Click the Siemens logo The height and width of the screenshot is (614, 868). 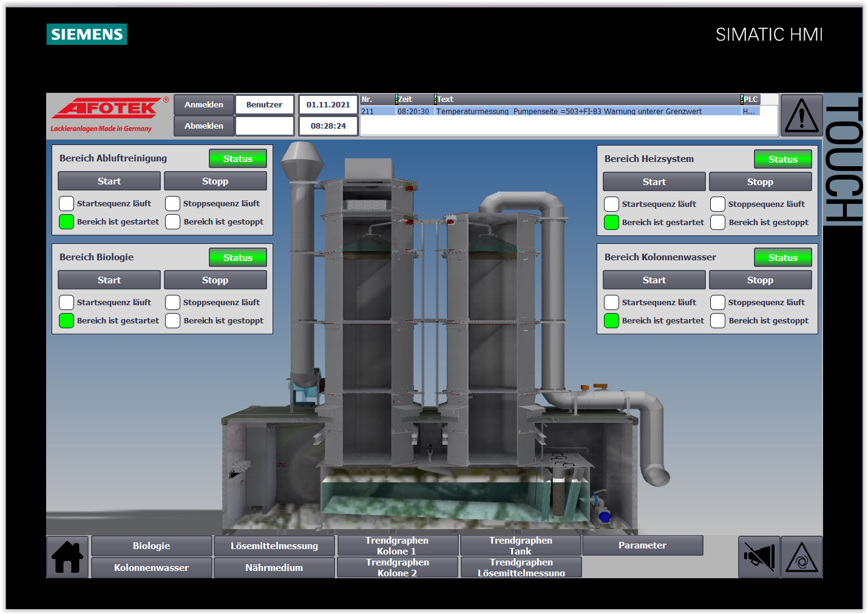tap(87, 35)
